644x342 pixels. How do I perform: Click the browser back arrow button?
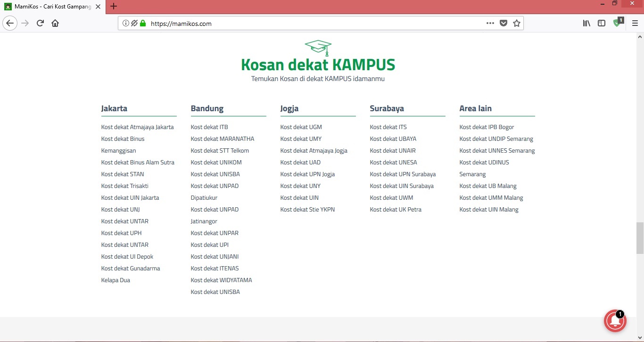(x=10, y=23)
